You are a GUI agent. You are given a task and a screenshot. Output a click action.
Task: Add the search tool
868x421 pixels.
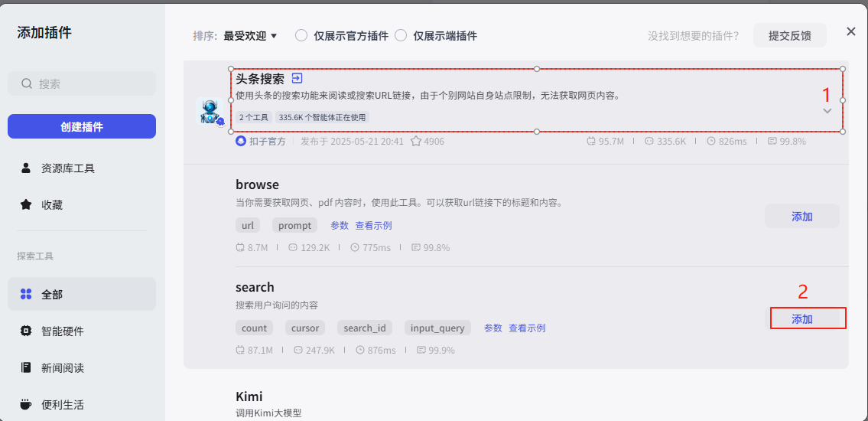click(802, 319)
